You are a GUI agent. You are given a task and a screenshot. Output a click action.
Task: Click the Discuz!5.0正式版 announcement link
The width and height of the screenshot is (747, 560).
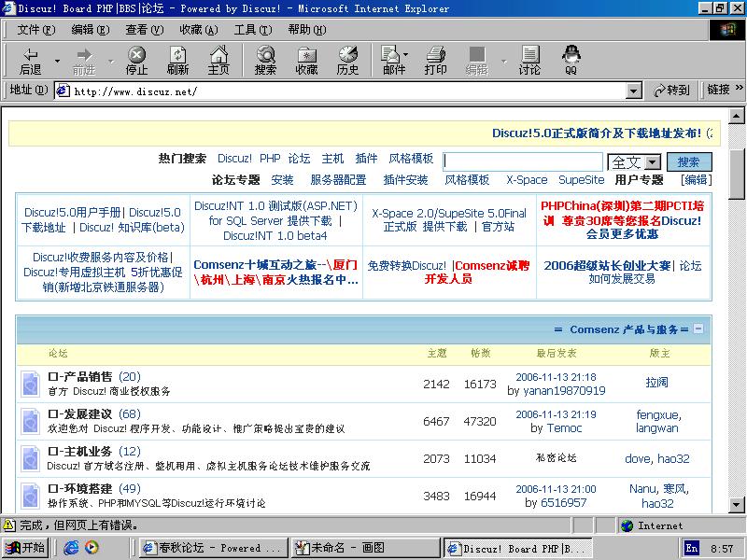(597, 133)
